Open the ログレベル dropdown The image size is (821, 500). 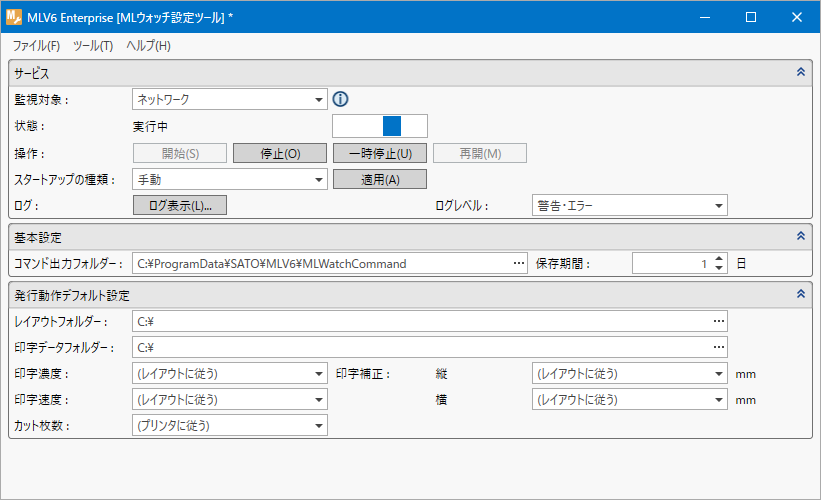pos(629,205)
